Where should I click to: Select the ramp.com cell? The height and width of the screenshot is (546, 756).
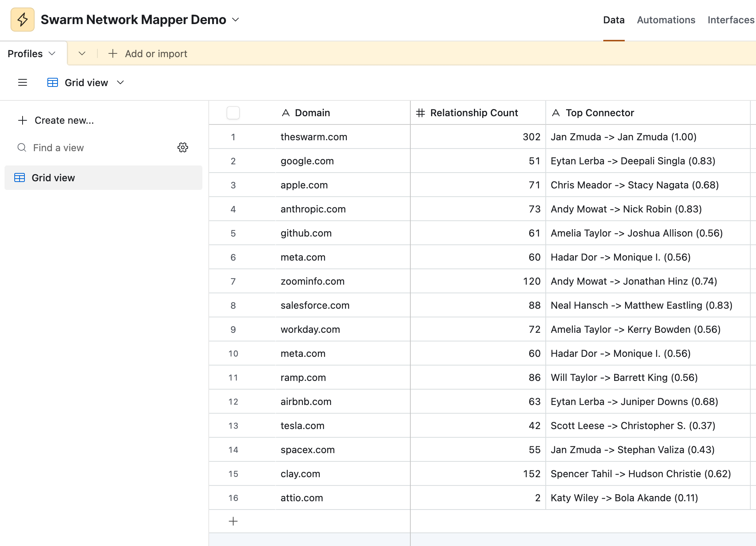(342, 378)
